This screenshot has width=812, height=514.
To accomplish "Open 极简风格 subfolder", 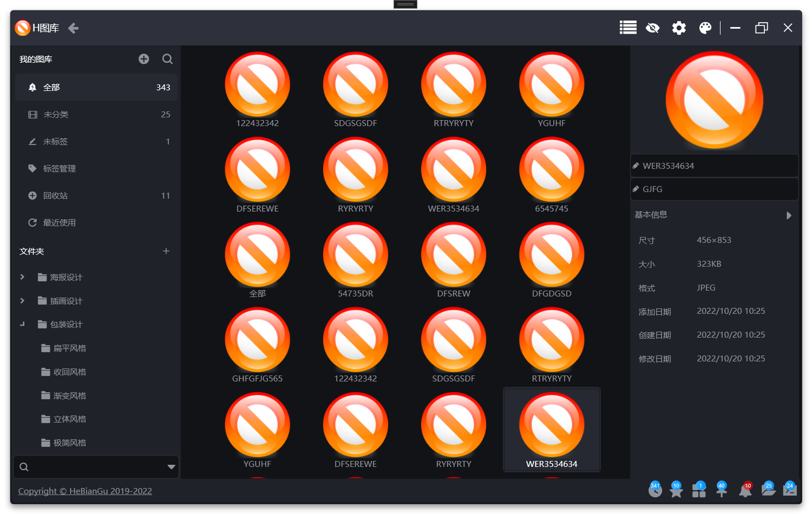I will click(63, 443).
